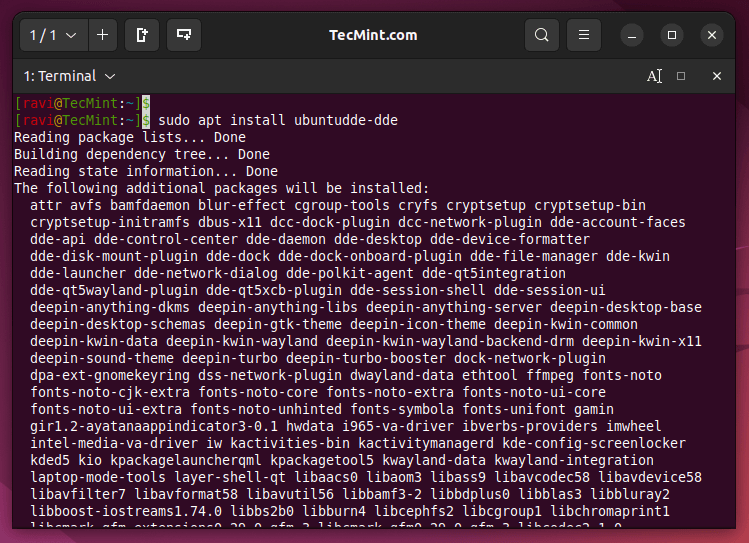Click package name 'deepin-desktop-base'
Viewport: 749px width, 543px height.
coord(626,308)
